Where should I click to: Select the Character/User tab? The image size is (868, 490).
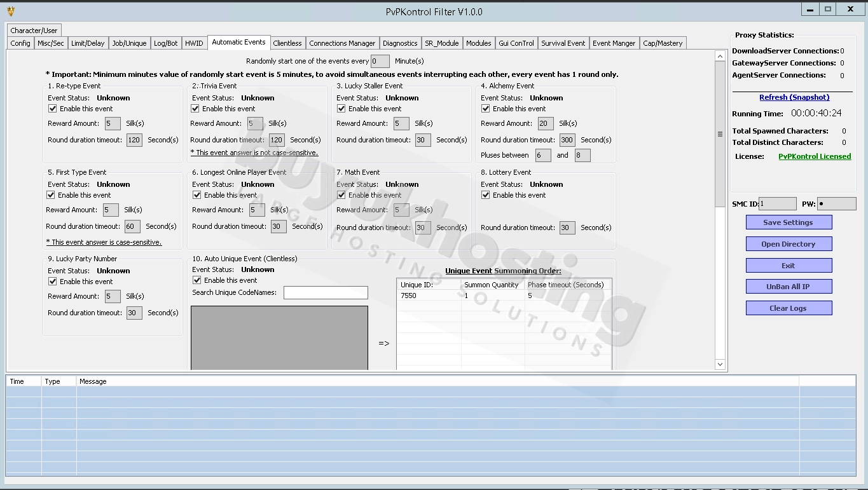[34, 30]
